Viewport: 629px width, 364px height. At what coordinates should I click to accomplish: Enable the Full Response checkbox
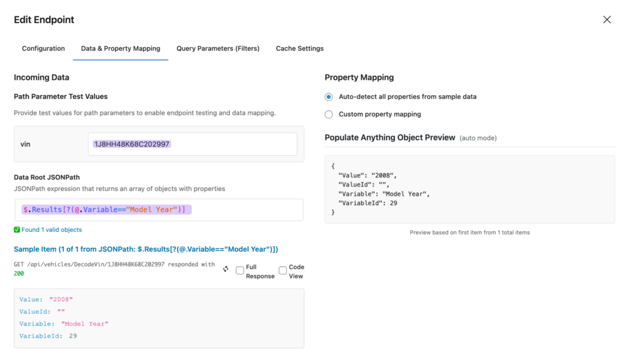[240, 271]
